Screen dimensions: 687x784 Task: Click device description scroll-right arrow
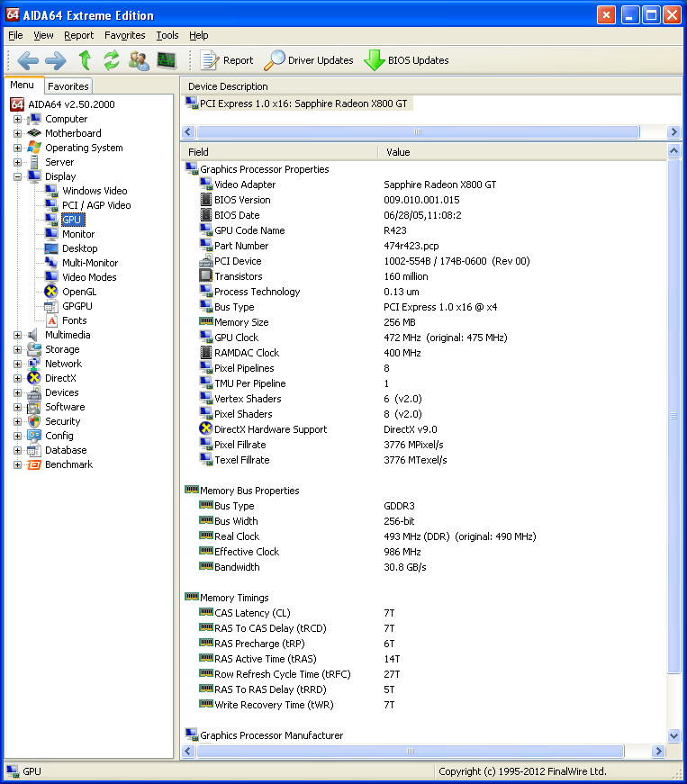pyautogui.click(x=673, y=132)
